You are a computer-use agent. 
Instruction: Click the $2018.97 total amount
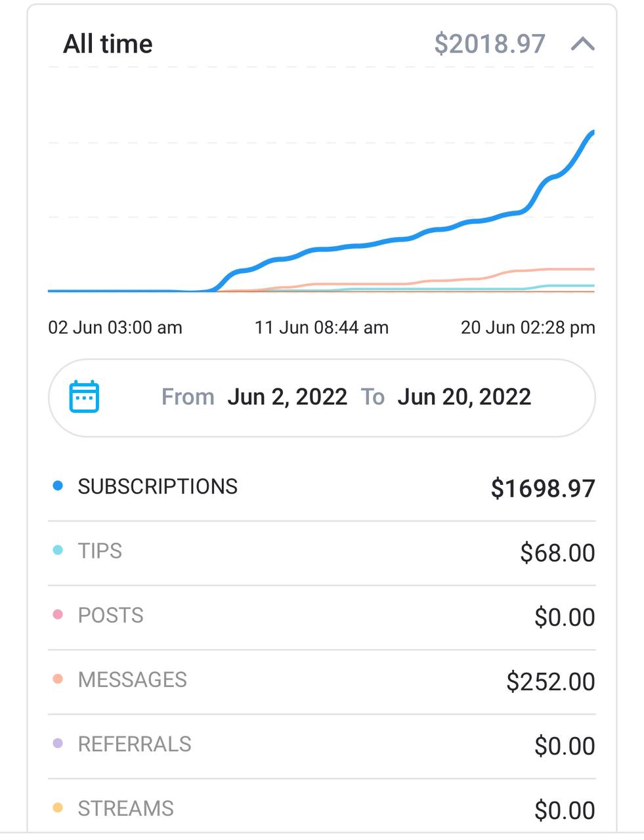pos(490,44)
